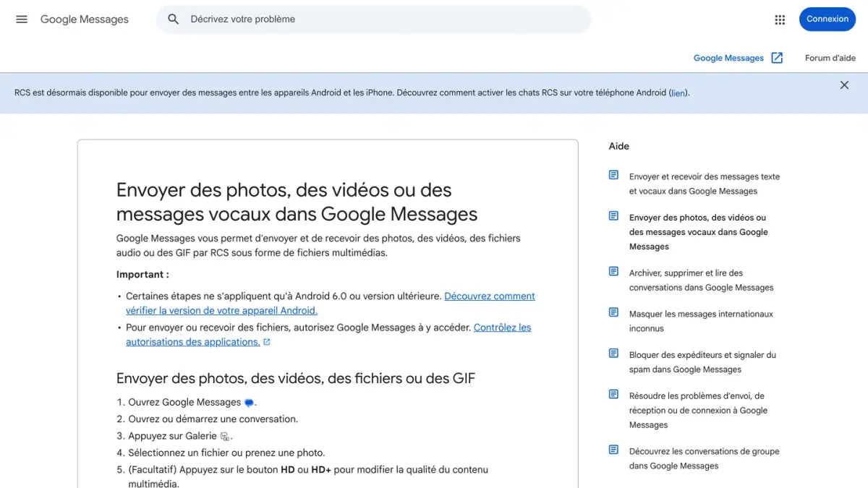Click article icon for Envoyer des photos, des vidéos

[613, 216]
